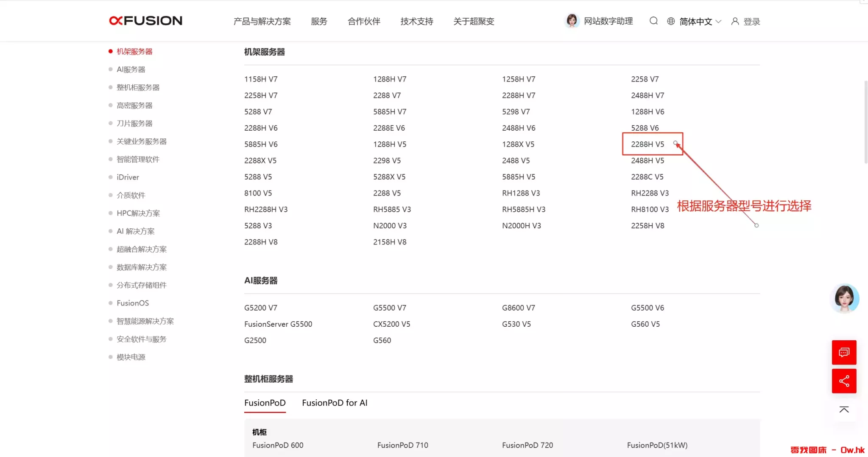
Task: Click the page vertical scrollbar
Action: click(x=865, y=122)
